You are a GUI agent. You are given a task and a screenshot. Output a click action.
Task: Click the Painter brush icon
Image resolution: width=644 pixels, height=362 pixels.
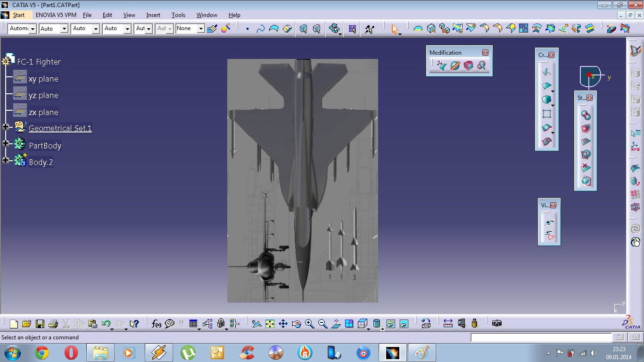(212, 29)
